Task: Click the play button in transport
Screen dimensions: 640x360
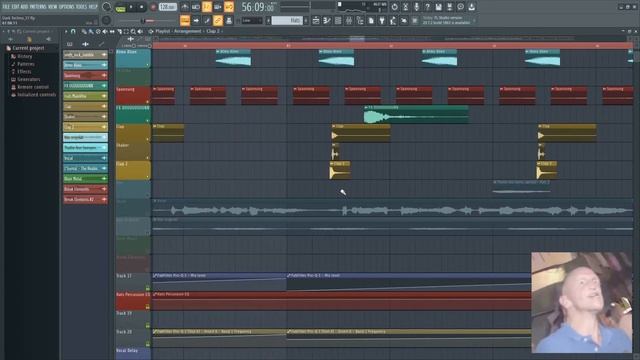Action: click(x=131, y=7)
